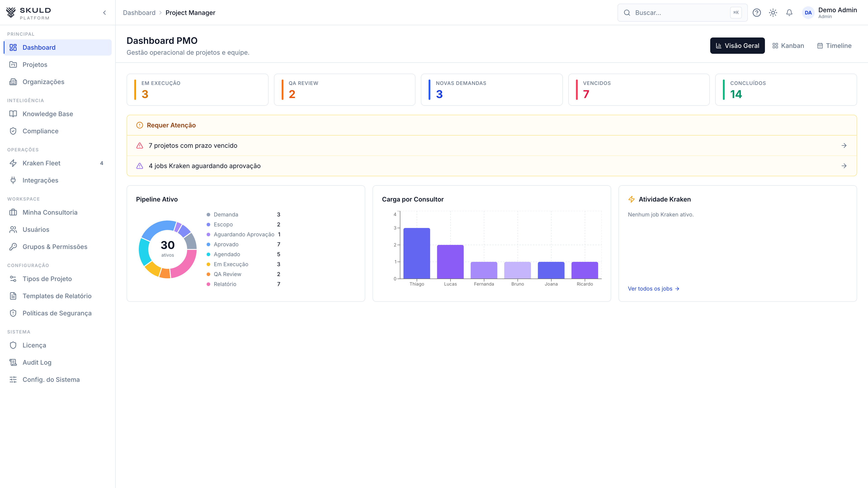Image resolution: width=868 pixels, height=488 pixels.
Task: Switch to the Kanban view
Action: (x=788, y=45)
